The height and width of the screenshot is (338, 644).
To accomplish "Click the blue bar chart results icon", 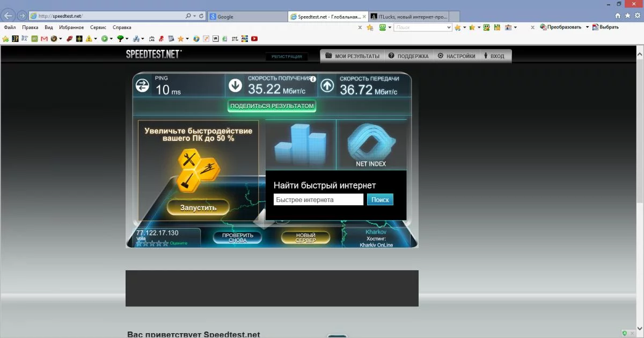I will coord(300,144).
